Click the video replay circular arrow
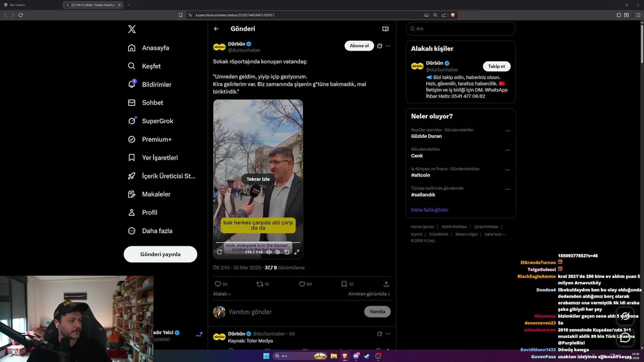The width and height of the screenshot is (644, 362). point(219,252)
